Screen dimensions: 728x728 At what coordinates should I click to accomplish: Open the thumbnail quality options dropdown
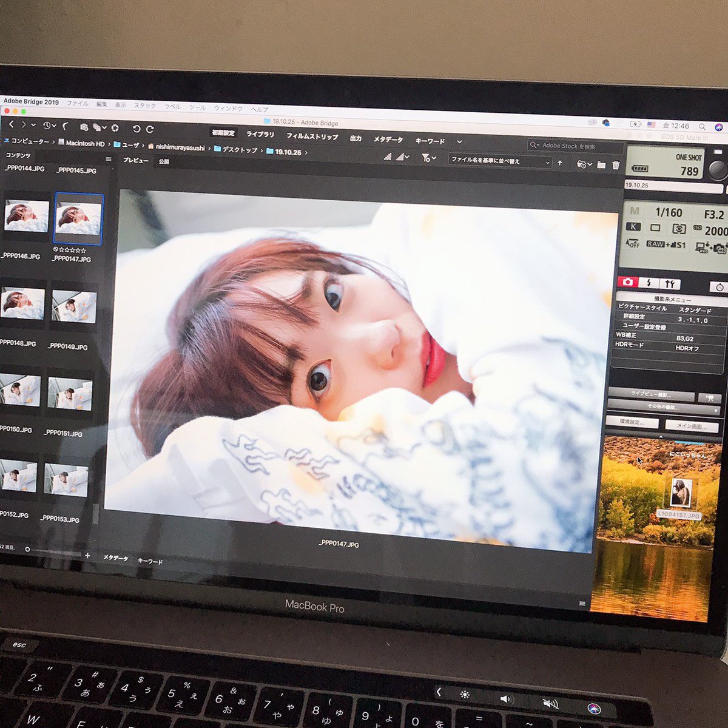click(403, 157)
